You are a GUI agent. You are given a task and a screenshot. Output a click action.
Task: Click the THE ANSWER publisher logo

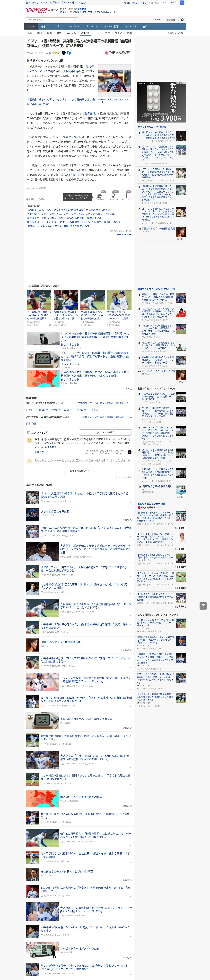point(117,53)
